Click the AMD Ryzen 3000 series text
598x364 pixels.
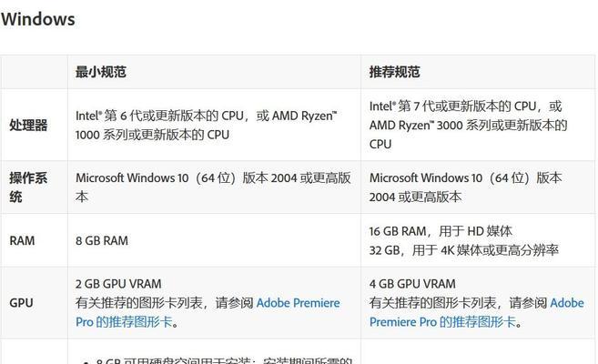(x=469, y=125)
